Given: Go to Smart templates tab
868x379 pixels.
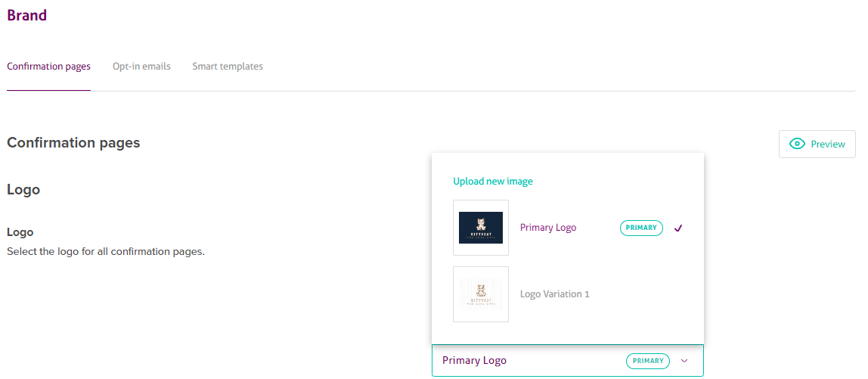Looking at the screenshot, I should click(x=228, y=67).
